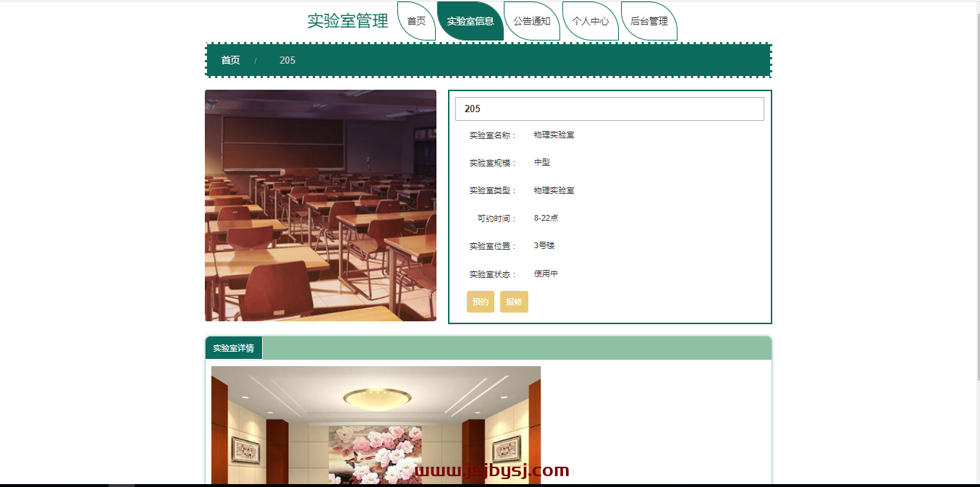Click the 8-22点 available time value
The image size is (980, 487).
click(546, 218)
